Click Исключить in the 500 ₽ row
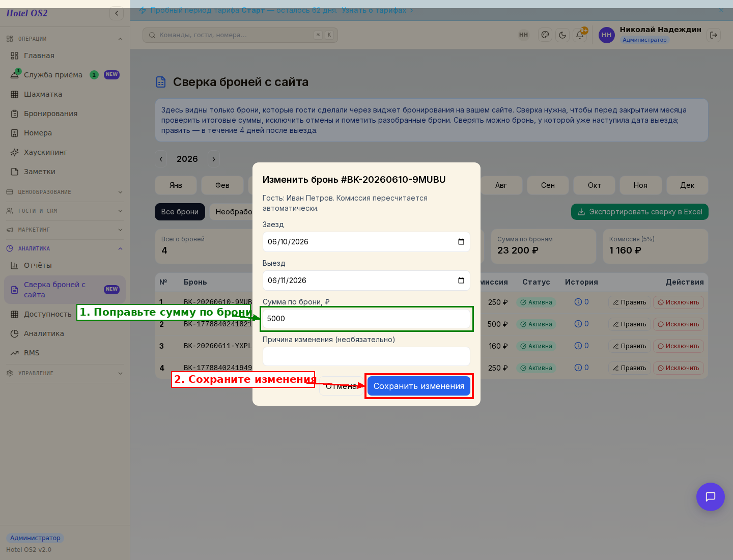The width and height of the screenshot is (733, 560). coord(679,324)
